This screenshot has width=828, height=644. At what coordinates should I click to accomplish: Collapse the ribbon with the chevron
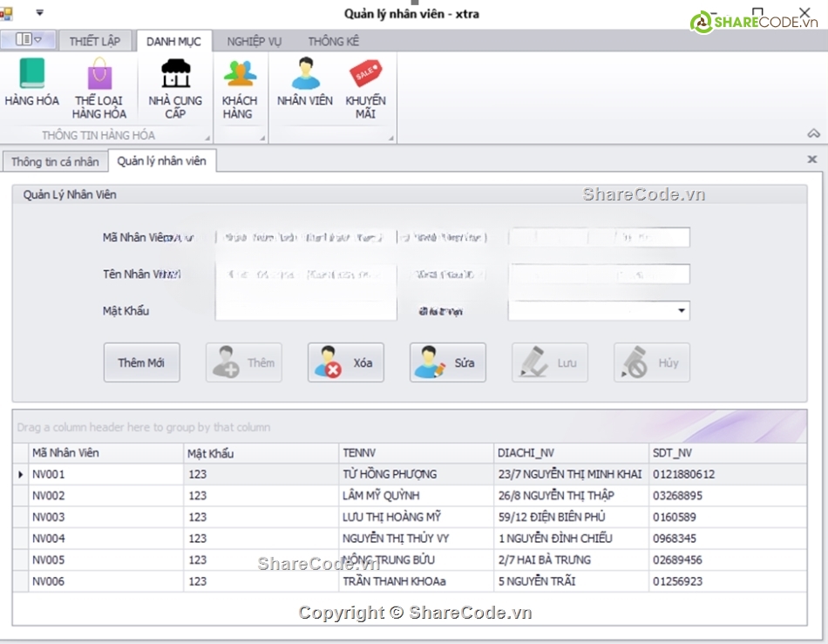(x=813, y=133)
